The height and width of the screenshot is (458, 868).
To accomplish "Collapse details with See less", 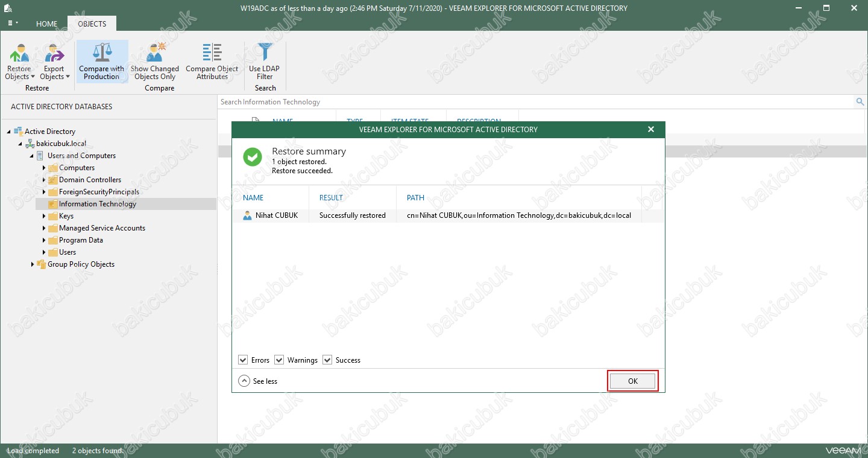I will (259, 381).
